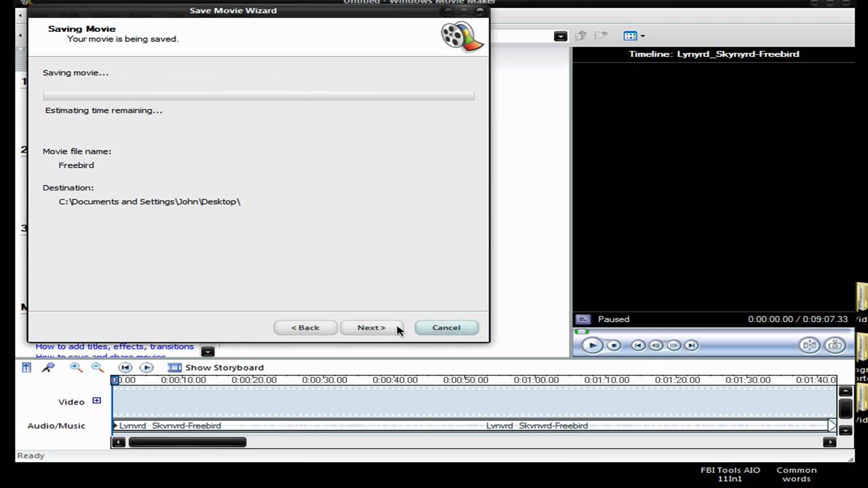Zoom out on the timeline
The width and height of the screenshot is (868, 488).
[98, 367]
